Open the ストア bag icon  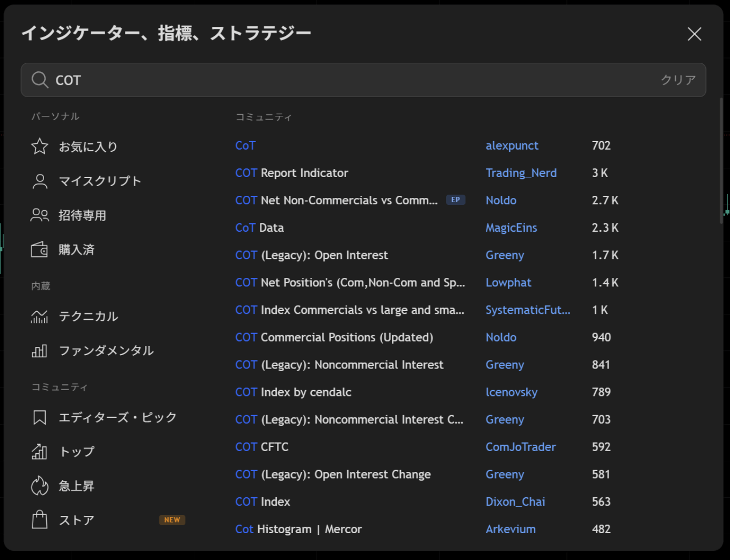[39, 519]
